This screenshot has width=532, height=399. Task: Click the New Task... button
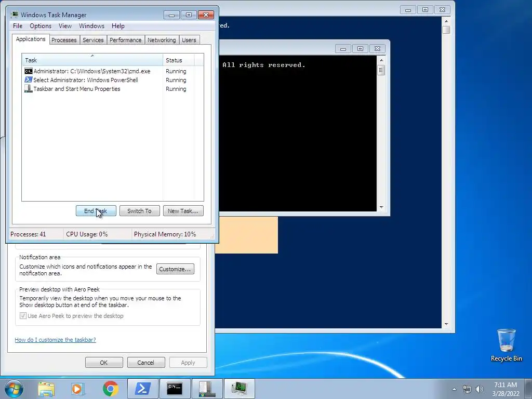click(x=183, y=211)
